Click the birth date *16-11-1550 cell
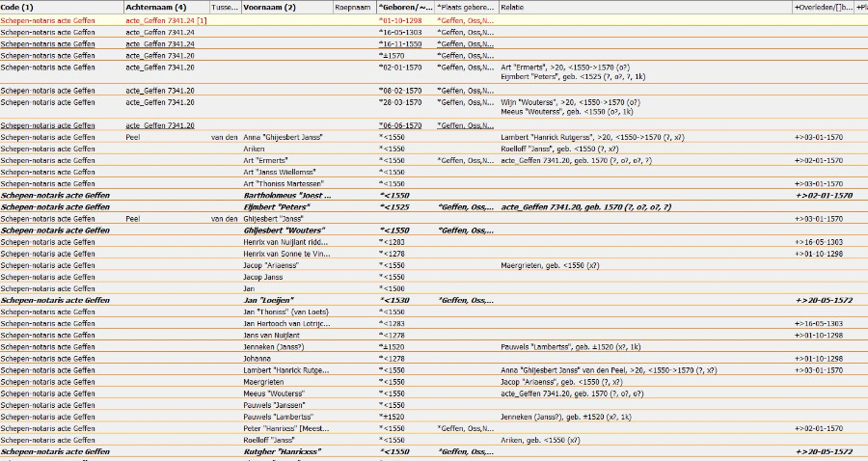The height and width of the screenshot is (461, 868). point(400,43)
